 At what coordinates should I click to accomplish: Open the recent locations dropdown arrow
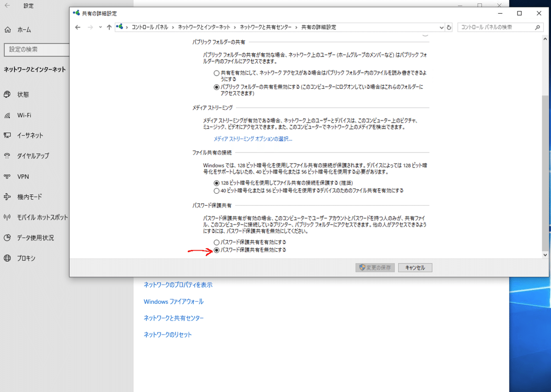(100, 27)
